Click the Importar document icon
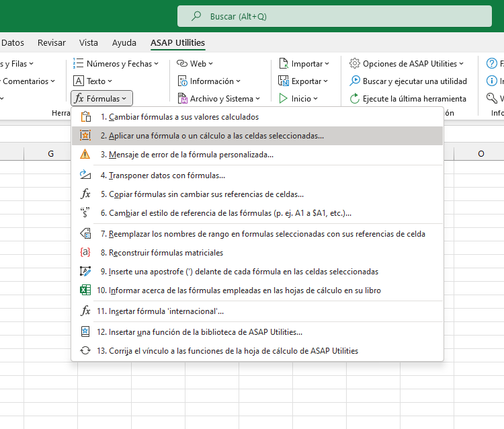 click(284, 63)
